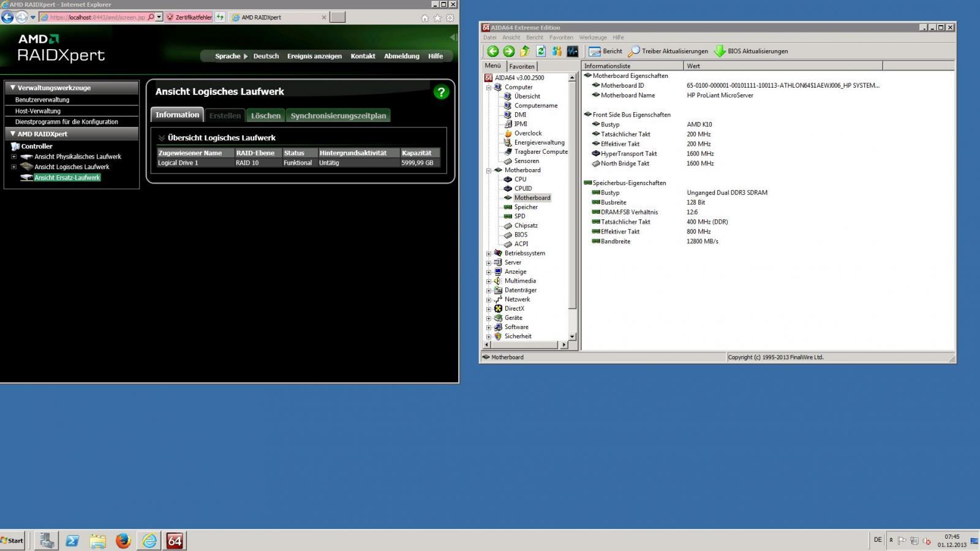Collapse the AMD RAIDXpert sidebar section
980x551 pixels.
pyautogui.click(x=12, y=134)
